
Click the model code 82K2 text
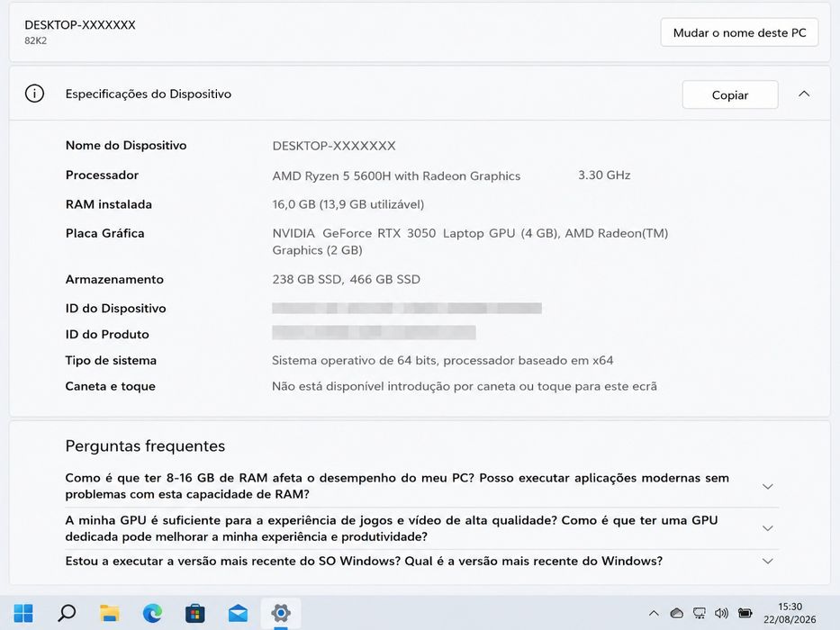(x=36, y=40)
